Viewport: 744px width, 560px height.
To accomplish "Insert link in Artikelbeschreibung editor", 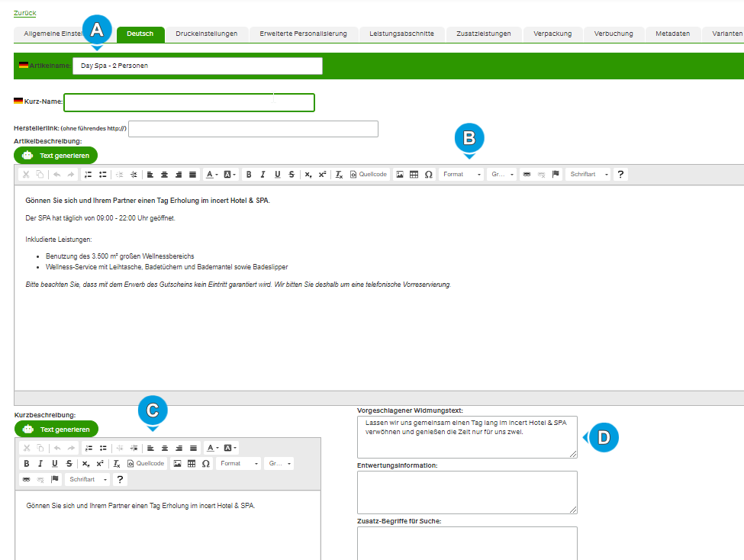I will click(x=527, y=175).
